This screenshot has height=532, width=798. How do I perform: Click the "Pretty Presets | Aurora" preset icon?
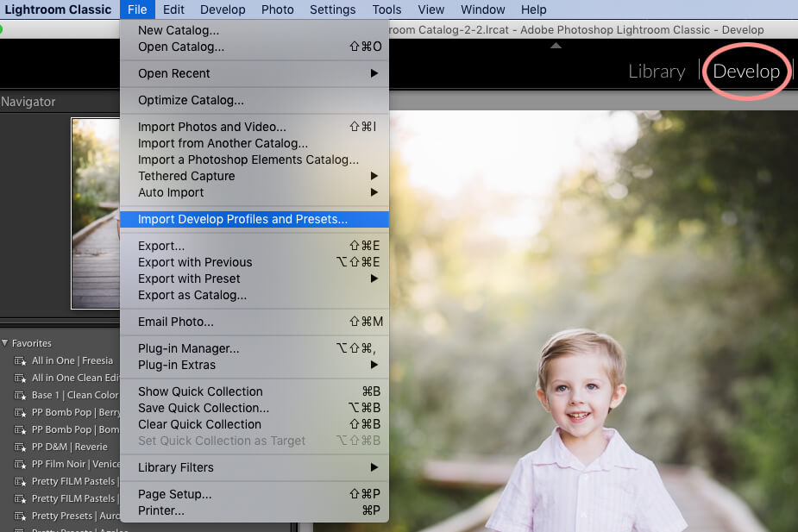tap(19, 516)
